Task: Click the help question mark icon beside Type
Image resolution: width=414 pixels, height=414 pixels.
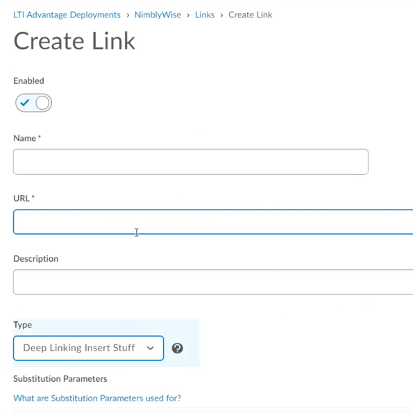Action: pyautogui.click(x=177, y=348)
